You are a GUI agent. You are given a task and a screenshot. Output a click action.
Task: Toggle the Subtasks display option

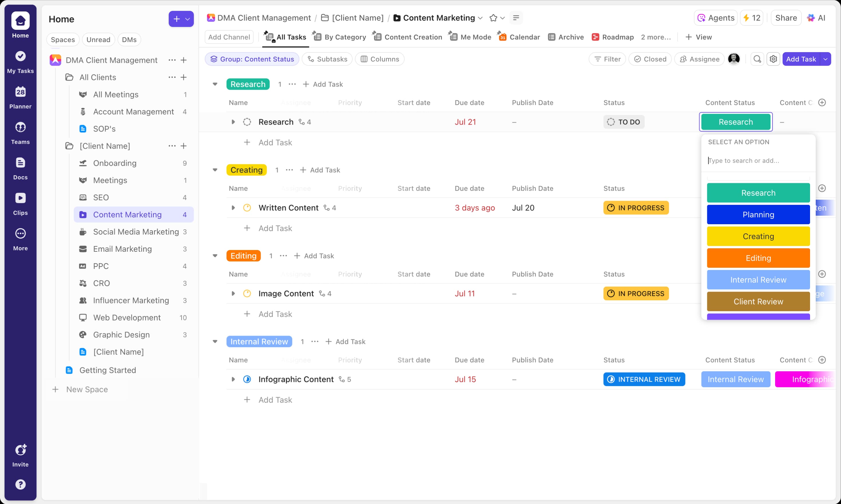point(327,59)
